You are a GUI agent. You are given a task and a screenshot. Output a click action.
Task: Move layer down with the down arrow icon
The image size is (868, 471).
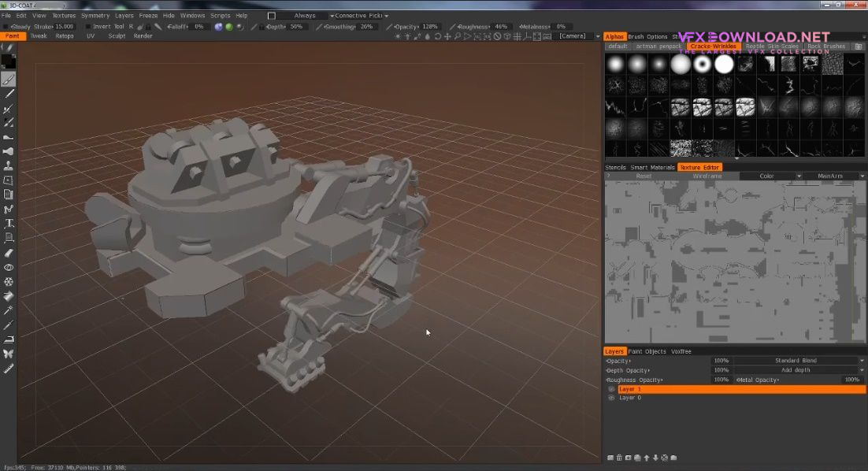coord(655,458)
